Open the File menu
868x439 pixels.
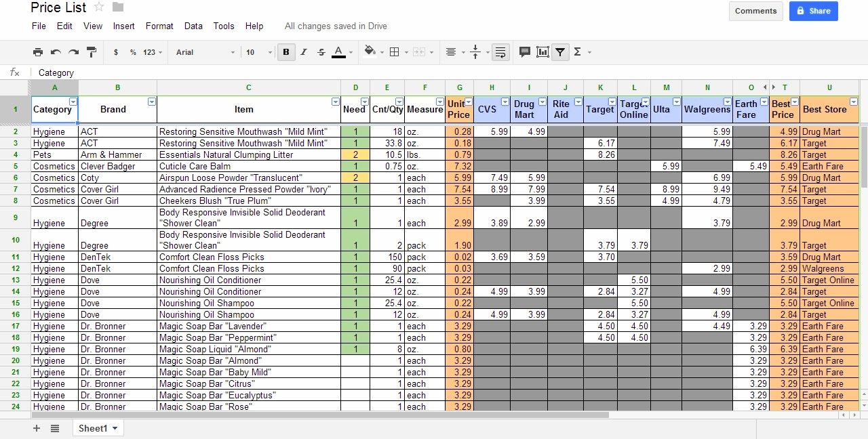click(39, 26)
